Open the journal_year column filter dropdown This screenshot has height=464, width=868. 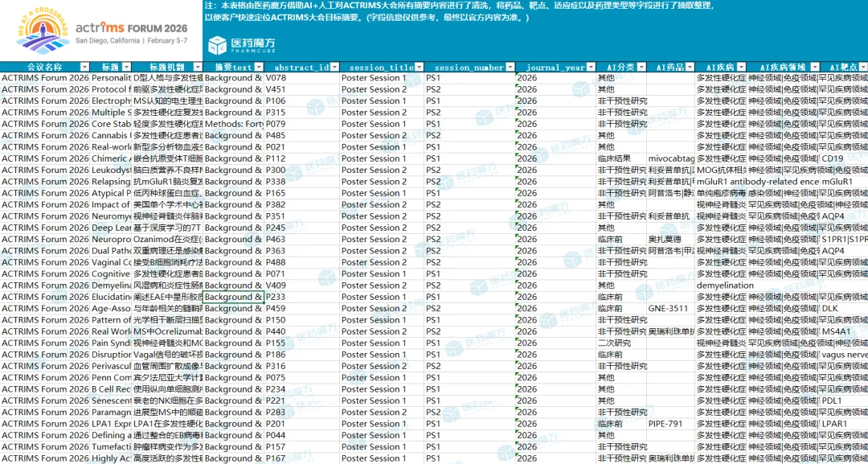point(591,67)
